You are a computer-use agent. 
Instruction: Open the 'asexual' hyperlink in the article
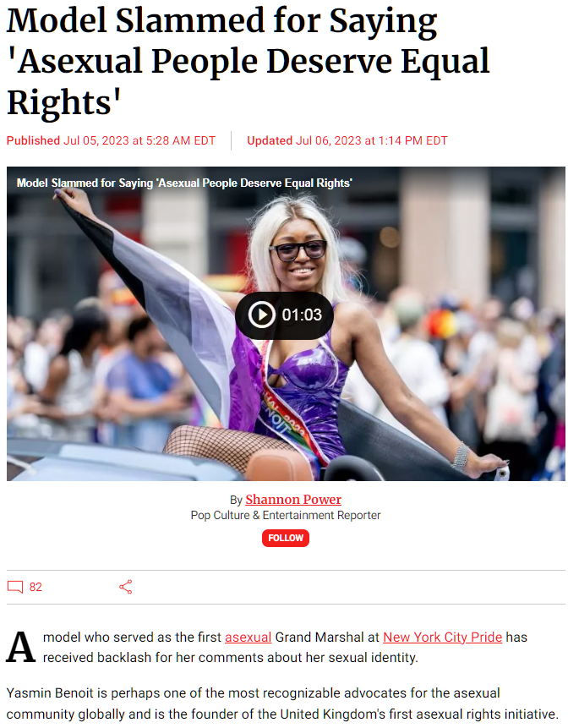[x=248, y=638]
